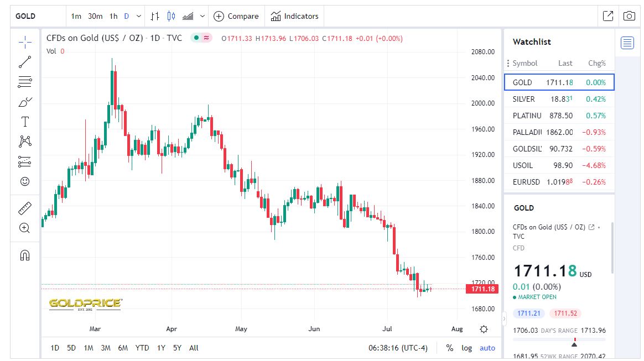This screenshot has height=361, width=644.
Task: Open chart settings gear icon
Action: [484, 329]
